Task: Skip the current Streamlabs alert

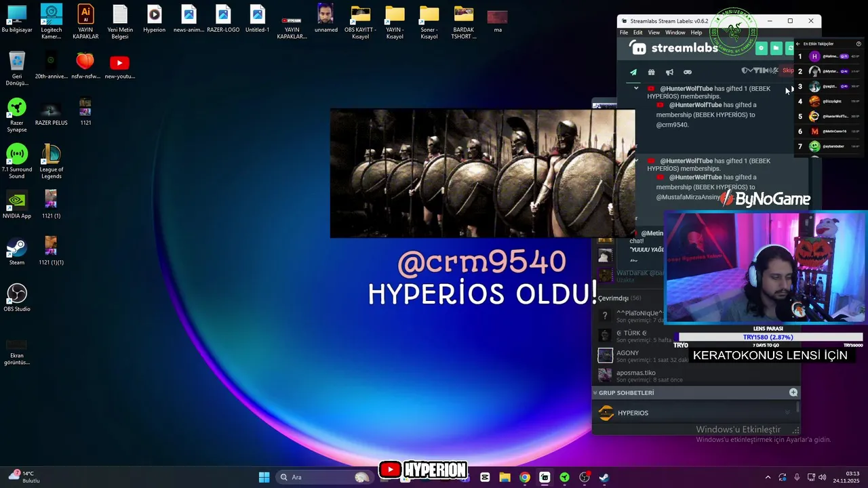Action: click(788, 70)
